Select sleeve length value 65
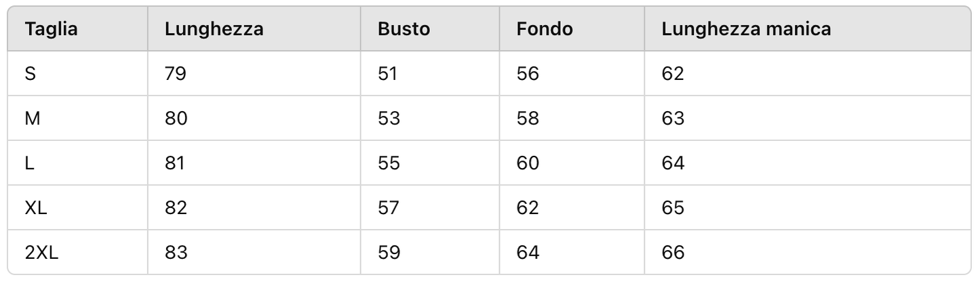The image size is (980, 290). 673,208
